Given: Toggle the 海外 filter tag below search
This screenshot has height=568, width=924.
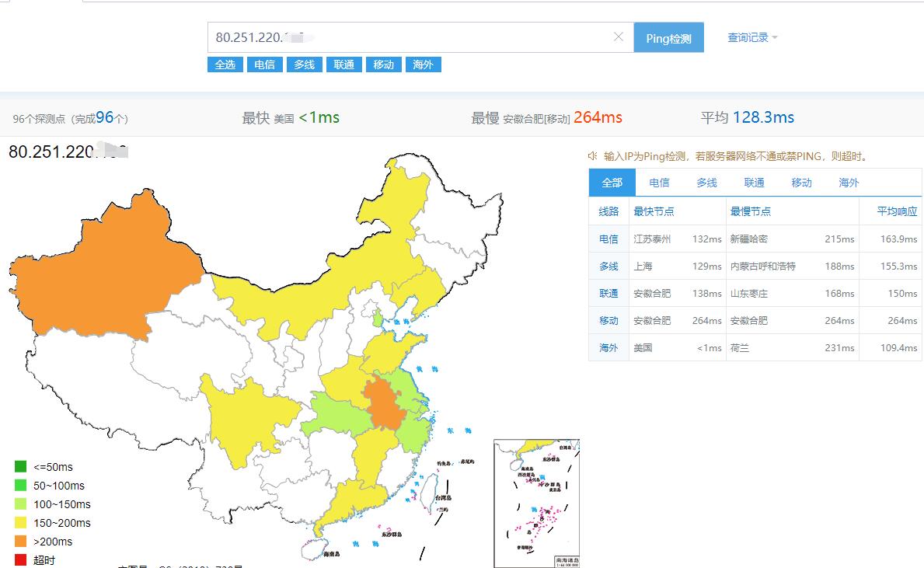Looking at the screenshot, I should [x=424, y=64].
